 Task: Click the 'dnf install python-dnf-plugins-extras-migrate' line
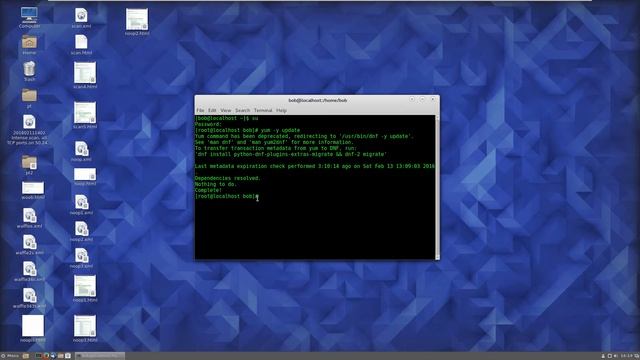click(291, 154)
